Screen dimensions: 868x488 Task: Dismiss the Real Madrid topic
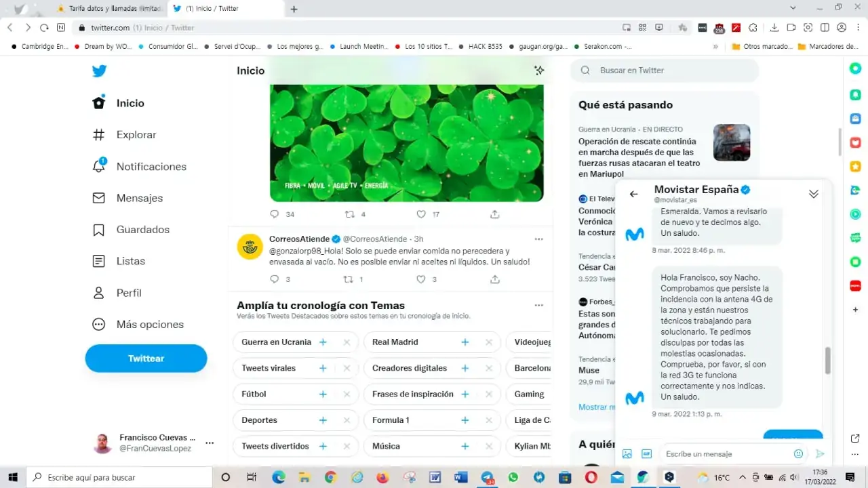[x=488, y=342]
